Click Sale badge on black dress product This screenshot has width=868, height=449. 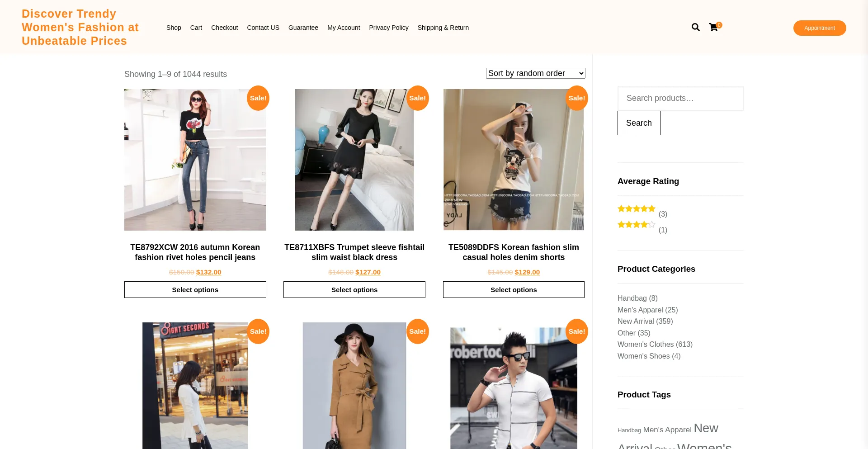tap(417, 98)
